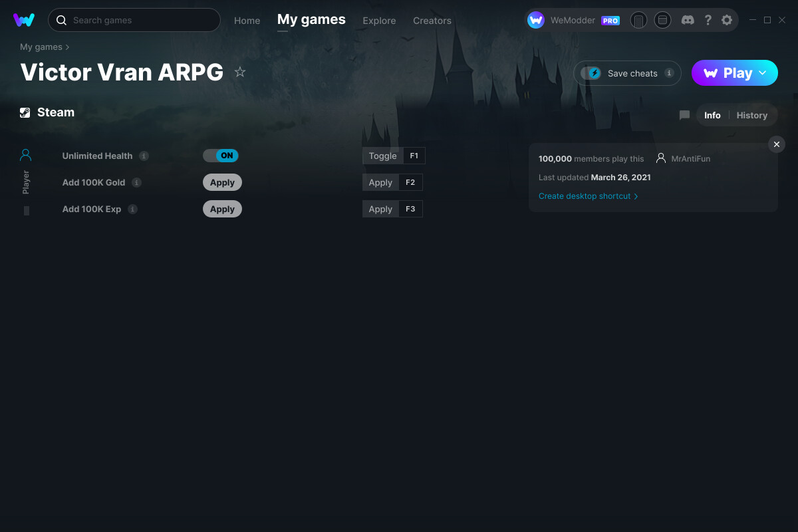Open the Creators tab

coord(432,21)
